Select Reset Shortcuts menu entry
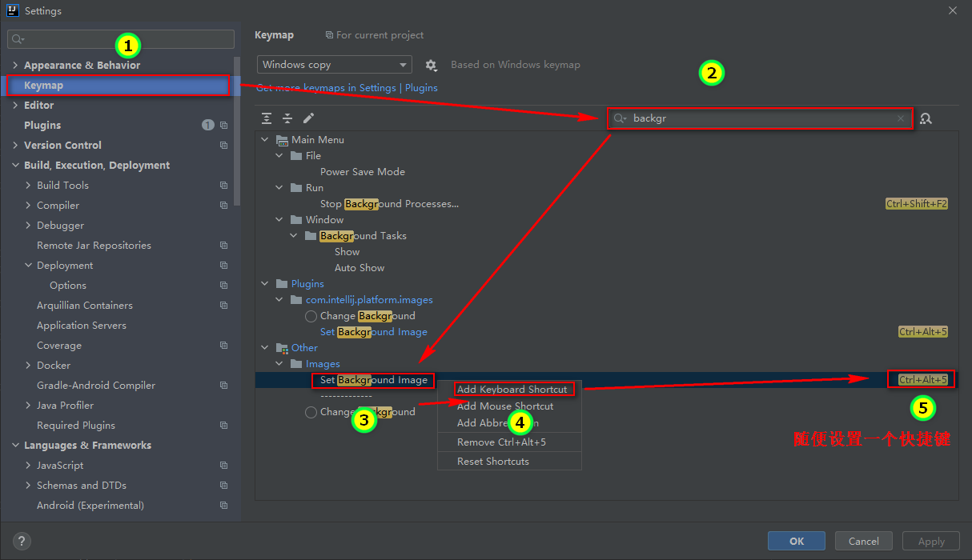This screenshot has height=560, width=972. tap(509, 462)
